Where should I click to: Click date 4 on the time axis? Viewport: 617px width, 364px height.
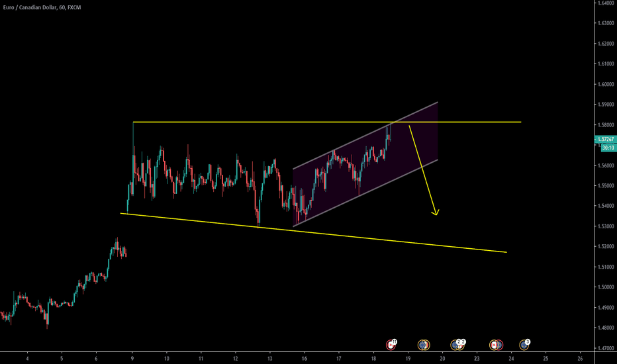pos(27,359)
